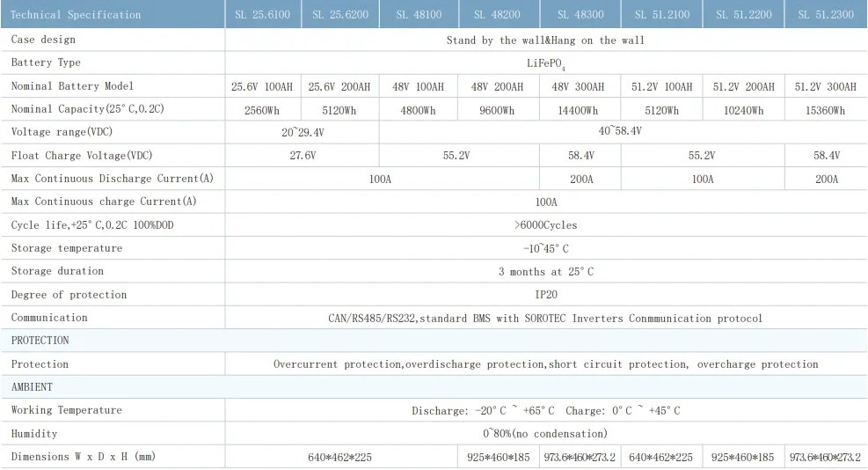Click the Technical Specification header cell
Screen dimensions: 868x470
point(76,15)
